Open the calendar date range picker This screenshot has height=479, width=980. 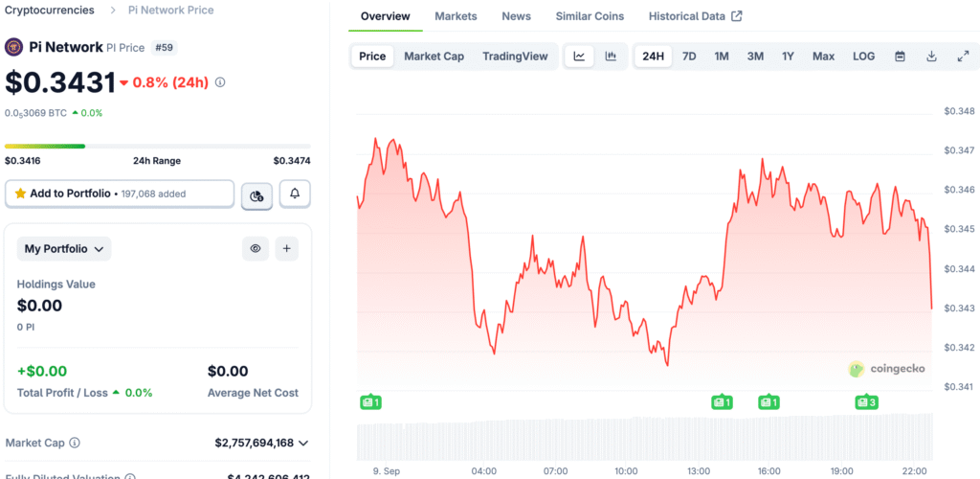(x=900, y=57)
